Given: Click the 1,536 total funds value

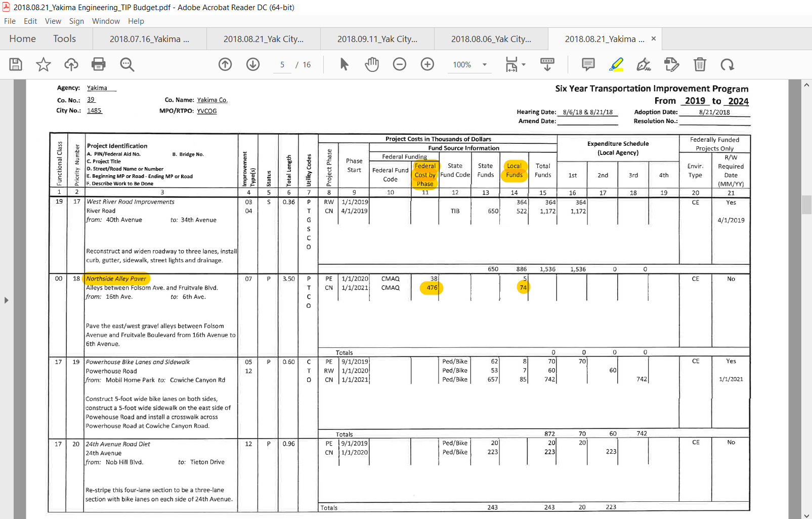Looking at the screenshot, I should [x=547, y=269].
